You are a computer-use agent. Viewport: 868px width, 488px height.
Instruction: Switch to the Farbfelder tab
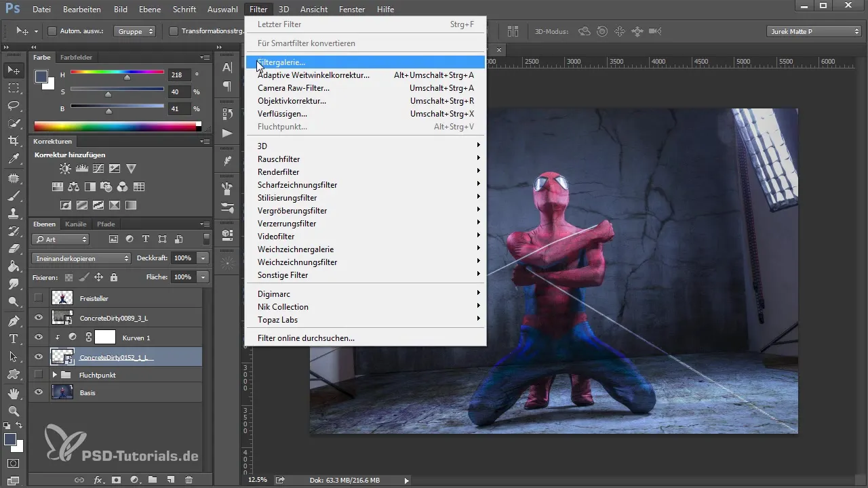click(x=76, y=58)
